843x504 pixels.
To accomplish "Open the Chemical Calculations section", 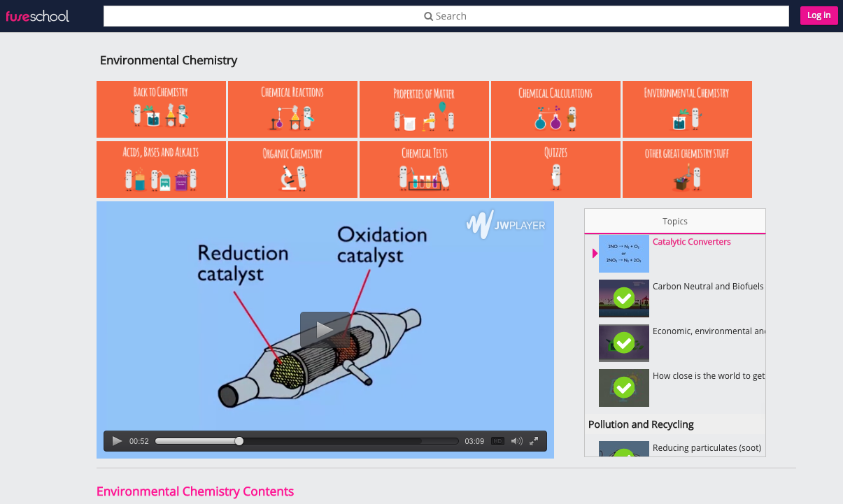I will 555,109.
